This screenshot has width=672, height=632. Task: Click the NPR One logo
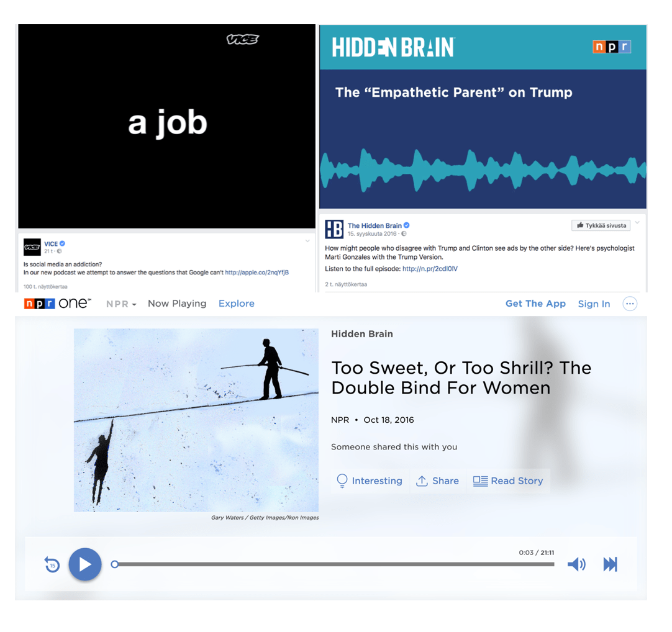(57, 304)
